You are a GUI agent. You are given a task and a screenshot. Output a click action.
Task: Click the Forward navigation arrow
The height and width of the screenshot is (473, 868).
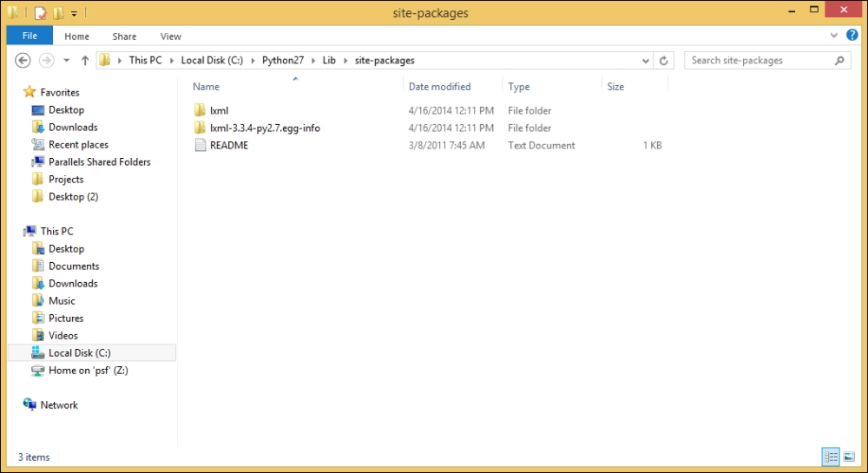[47, 60]
